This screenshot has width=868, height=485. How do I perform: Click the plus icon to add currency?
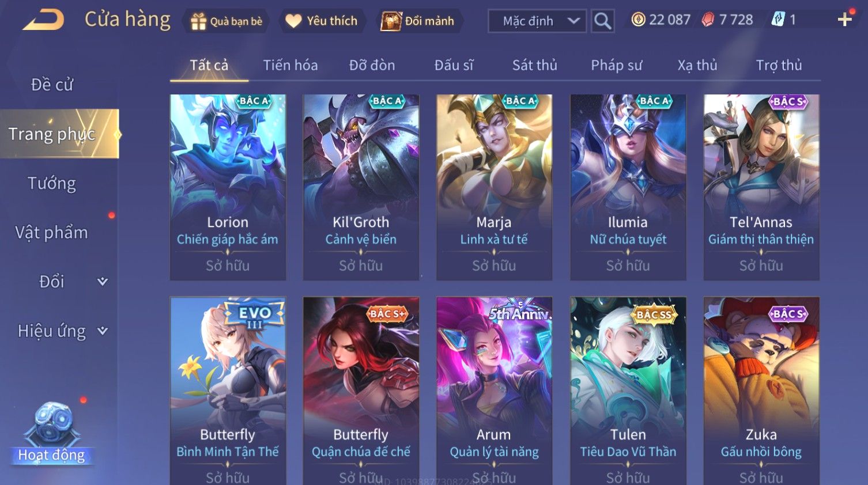pos(845,20)
